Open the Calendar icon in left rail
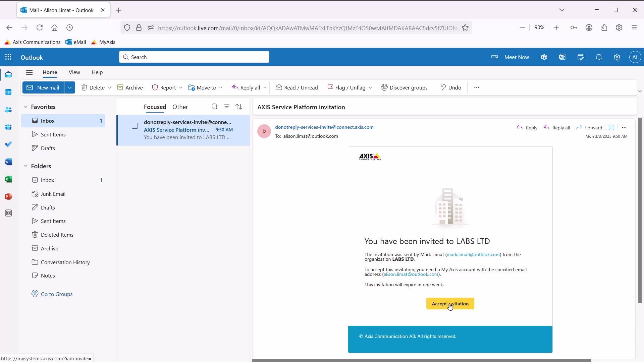The width and height of the screenshot is (644, 362). click(8, 92)
